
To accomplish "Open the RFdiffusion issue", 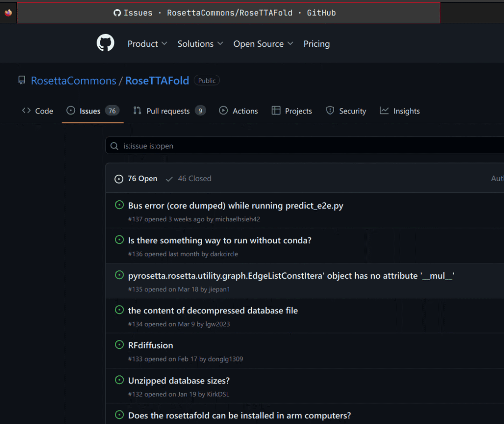I will click(x=150, y=345).
